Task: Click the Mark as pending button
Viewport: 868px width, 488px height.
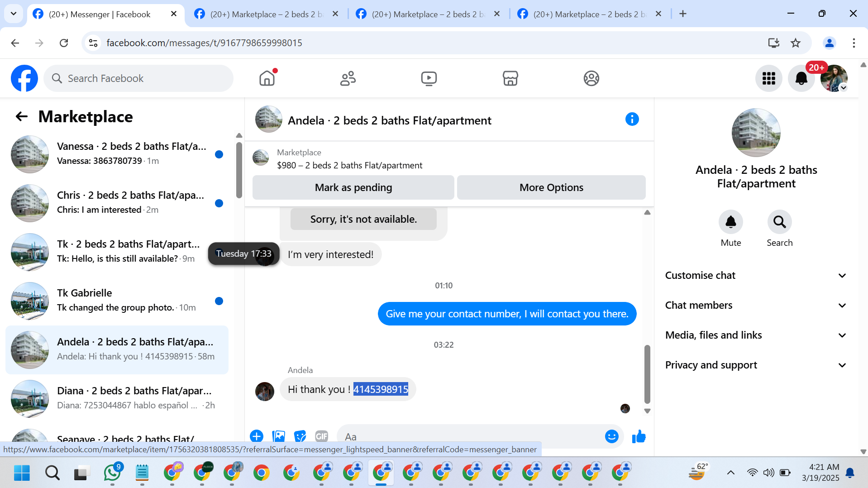Action: pyautogui.click(x=353, y=187)
